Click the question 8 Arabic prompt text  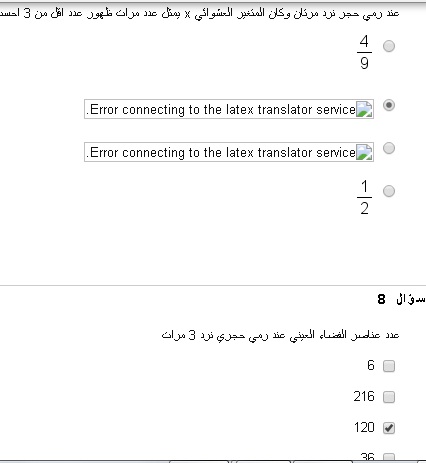click(x=280, y=335)
